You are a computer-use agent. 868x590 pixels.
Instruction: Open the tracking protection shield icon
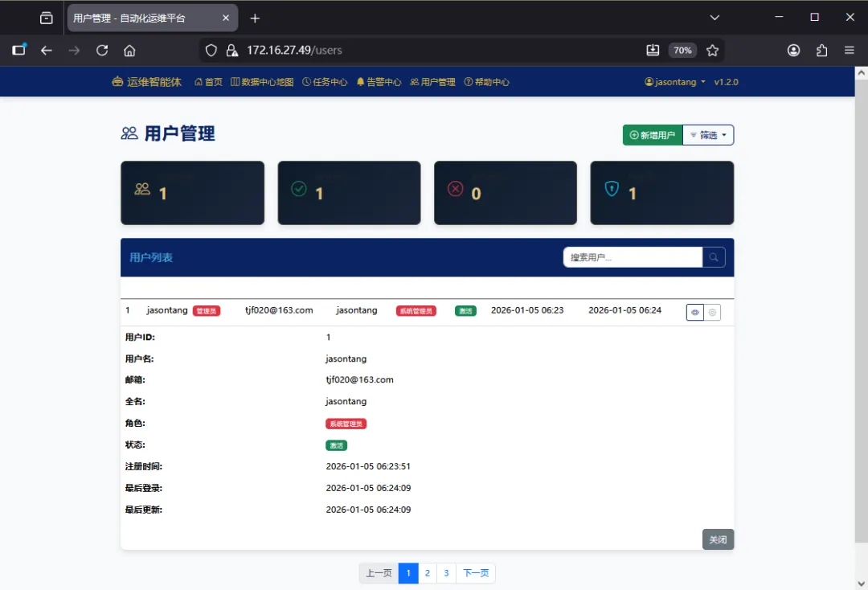coord(211,51)
